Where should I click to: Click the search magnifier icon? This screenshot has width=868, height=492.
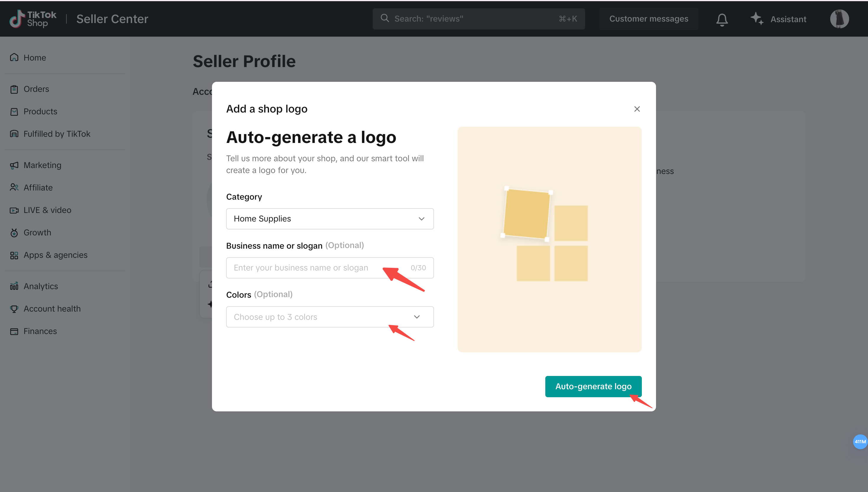(385, 18)
